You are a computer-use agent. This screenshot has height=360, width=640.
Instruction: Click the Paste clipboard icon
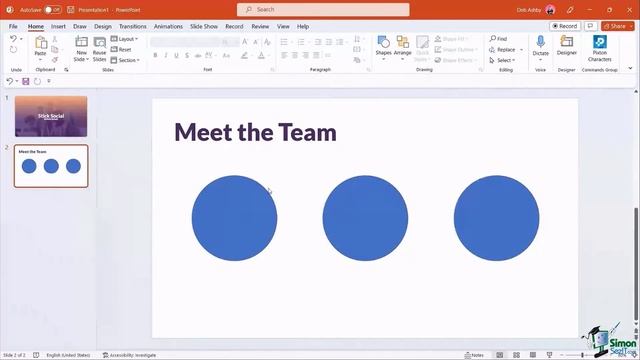point(40,42)
